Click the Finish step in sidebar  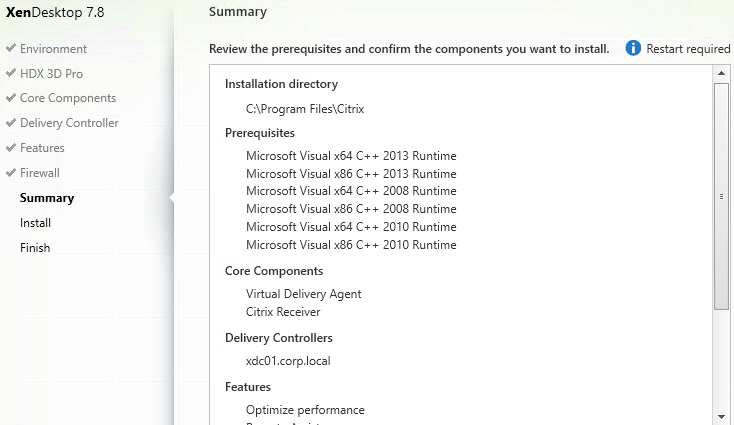[35, 248]
